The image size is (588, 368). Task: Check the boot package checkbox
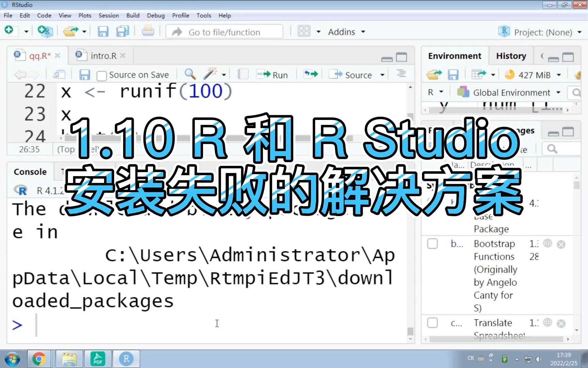click(432, 244)
